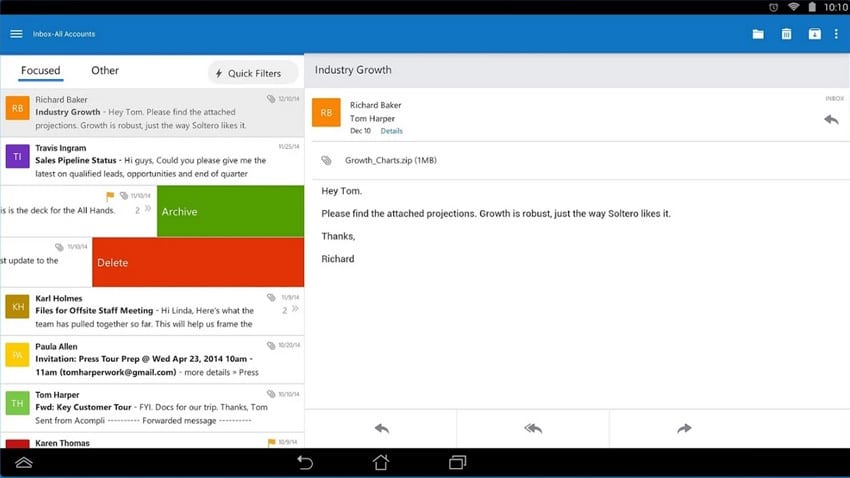Click Karl Holmes' KH avatar
850x478 pixels.
(x=17, y=307)
